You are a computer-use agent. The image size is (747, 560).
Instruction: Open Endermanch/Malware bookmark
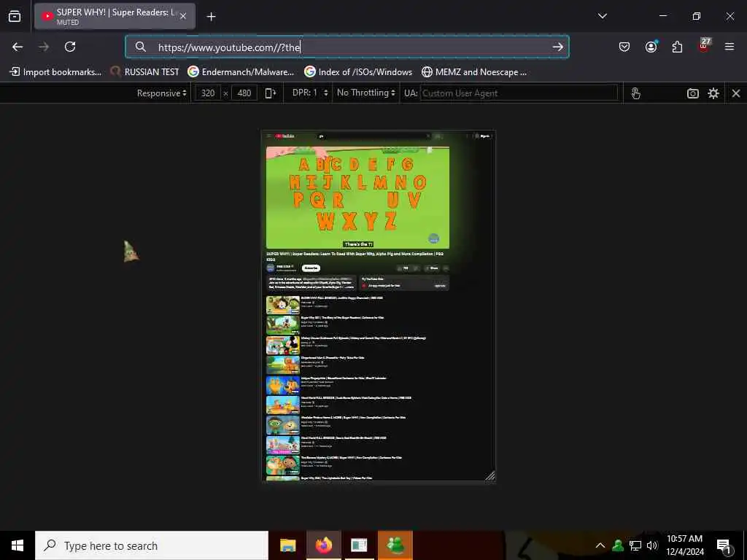pos(241,72)
